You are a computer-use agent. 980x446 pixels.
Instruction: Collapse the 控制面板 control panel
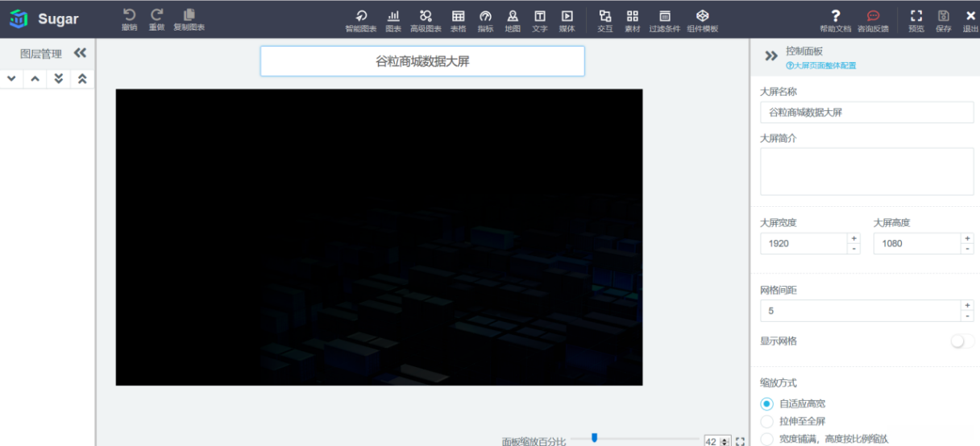[771, 56]
